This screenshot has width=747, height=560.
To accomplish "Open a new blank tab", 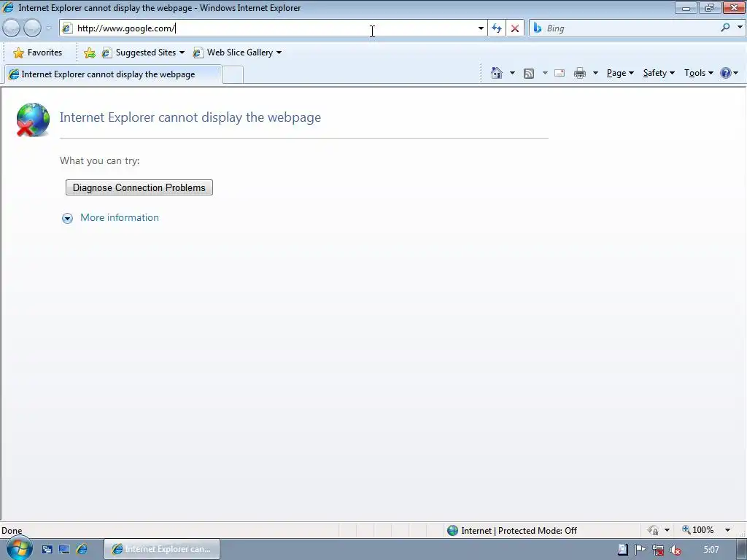I will click(233, 75).
